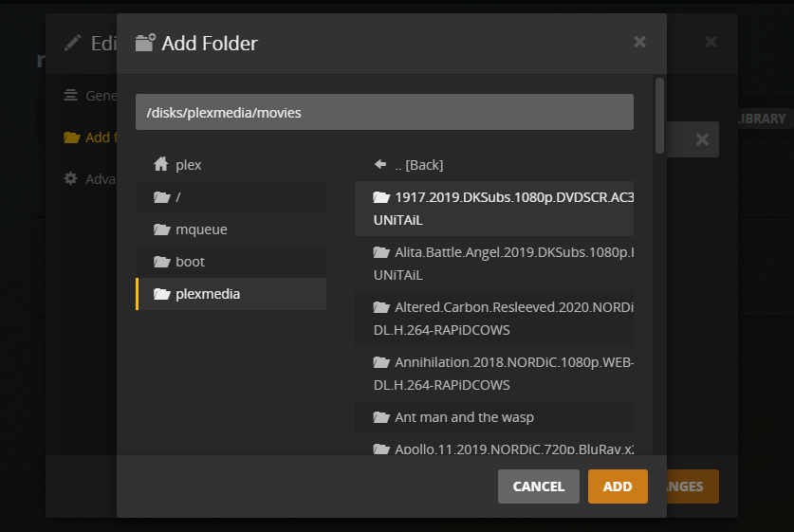
Task: Click the plex home icon
Action: click(161, 165)
